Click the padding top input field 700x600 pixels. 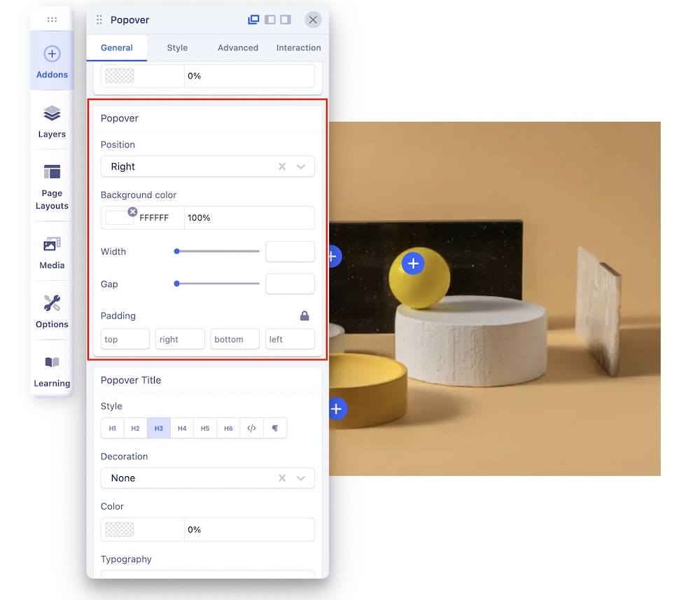(125, 340)
